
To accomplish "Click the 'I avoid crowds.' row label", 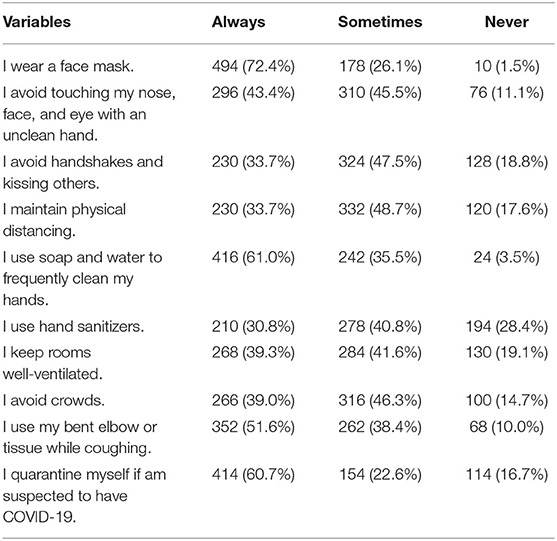I will 54,401.
